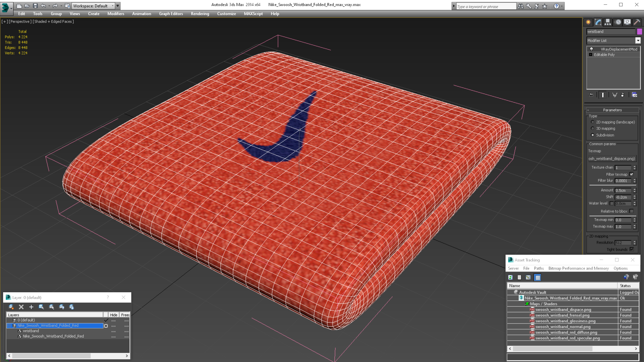Open the Redo history dropdown arrow
Screen dimensions: 644x362
click(x=61, y=6)
